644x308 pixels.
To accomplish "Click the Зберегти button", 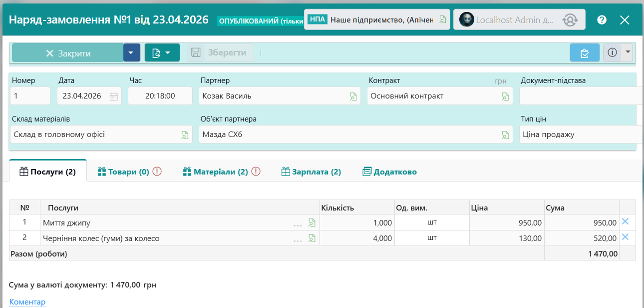I will [221, 52].
